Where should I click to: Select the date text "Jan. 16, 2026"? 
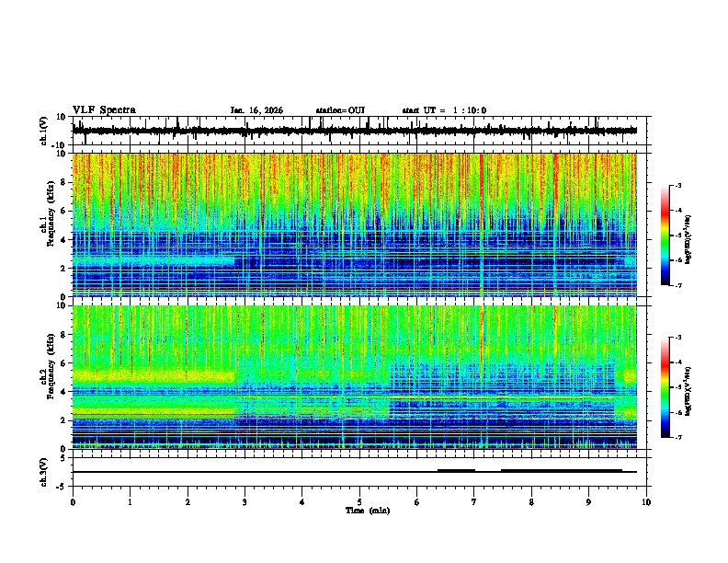[256, 110]
